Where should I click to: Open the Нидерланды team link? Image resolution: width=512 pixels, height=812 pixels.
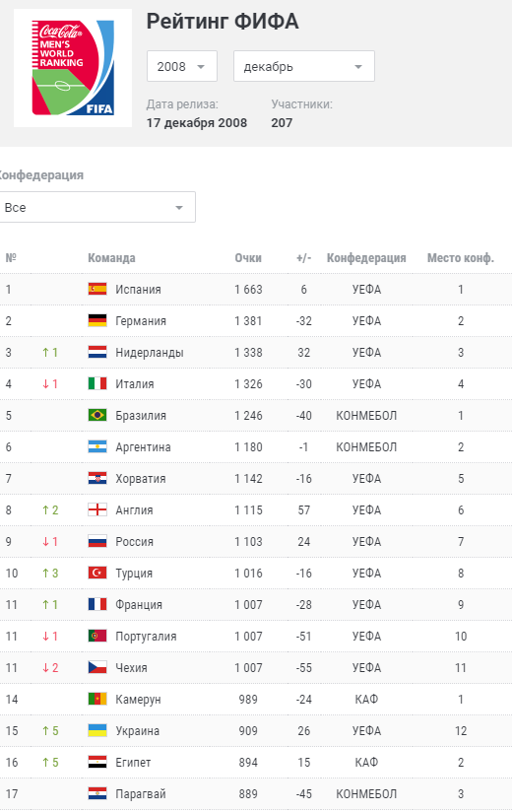(x=150, y=352)
